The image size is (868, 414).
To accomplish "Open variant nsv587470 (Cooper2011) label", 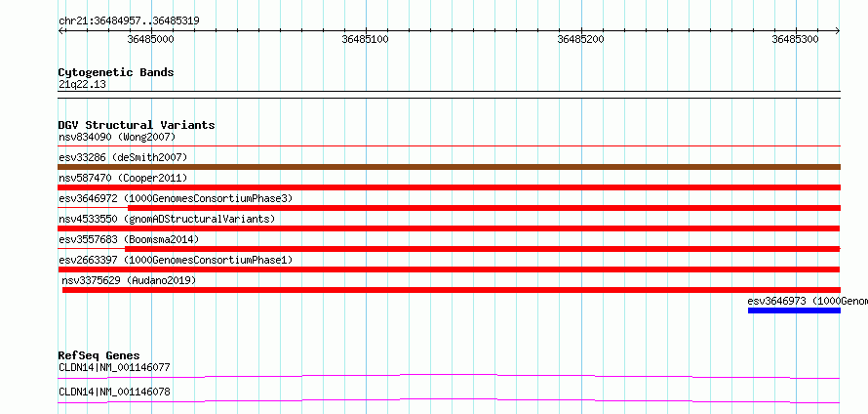I will [123, 178].
